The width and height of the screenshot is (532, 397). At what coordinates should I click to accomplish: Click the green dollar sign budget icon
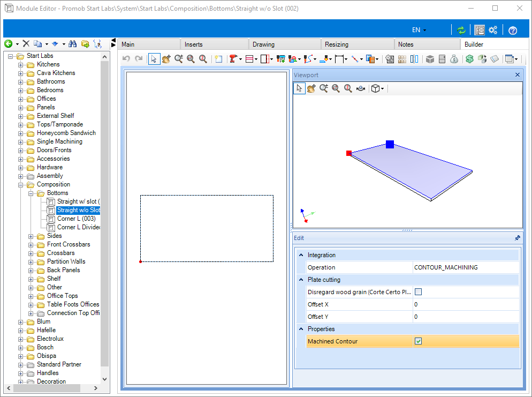[469, 59]
